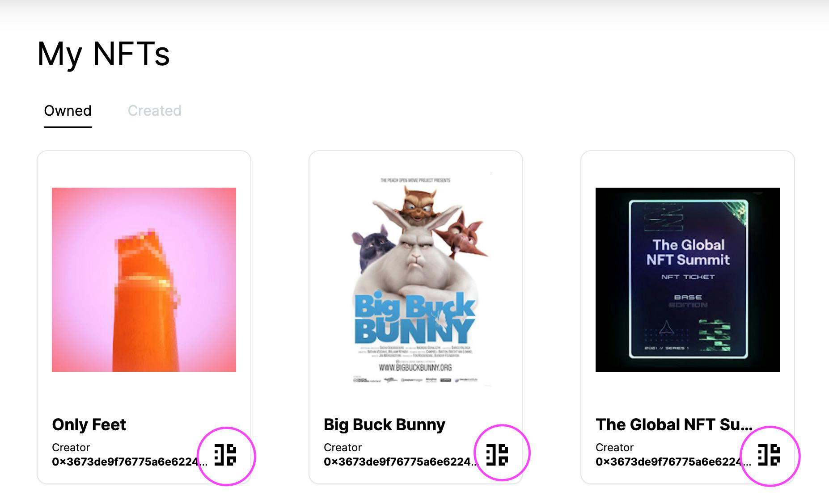This screenshot has width=829, height=504.
Task: Click blank area above Global NFT Summit image
Action: [688, 170]
